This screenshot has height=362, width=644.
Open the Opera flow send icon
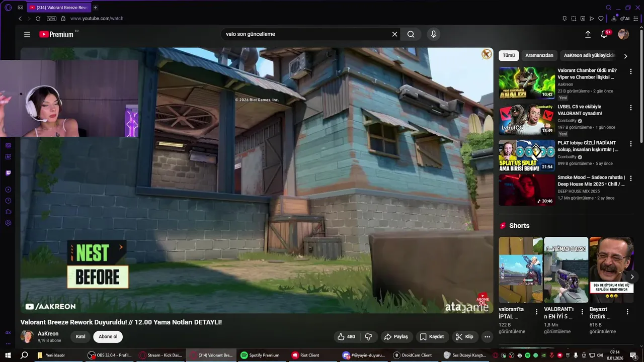[x=592, y=19]
